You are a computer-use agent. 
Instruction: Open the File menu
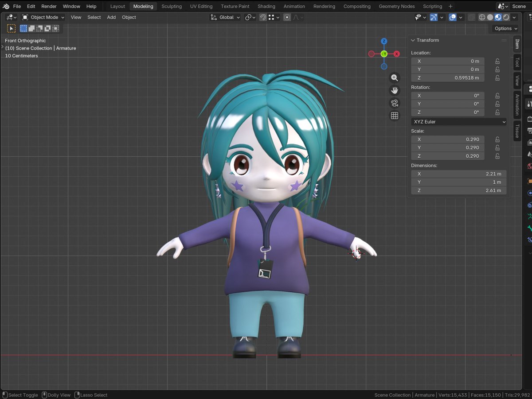pyautogui.click(x=17, y=6)
